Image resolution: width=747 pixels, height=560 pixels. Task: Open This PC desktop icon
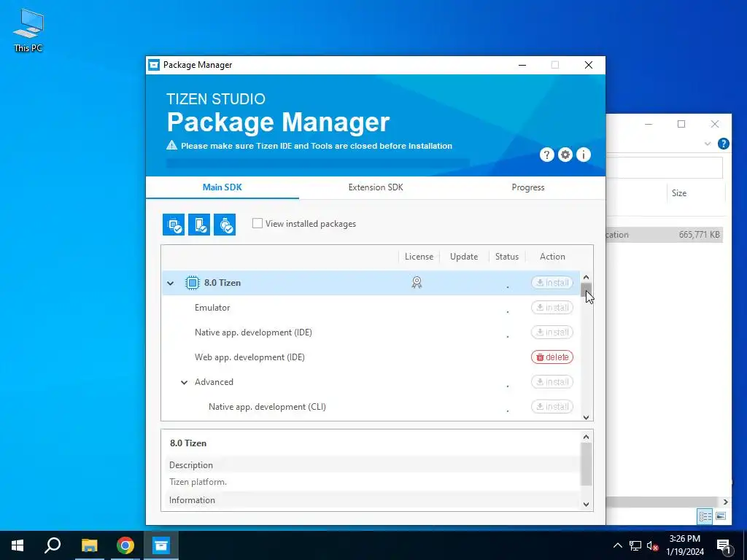[x=28, y=30]
